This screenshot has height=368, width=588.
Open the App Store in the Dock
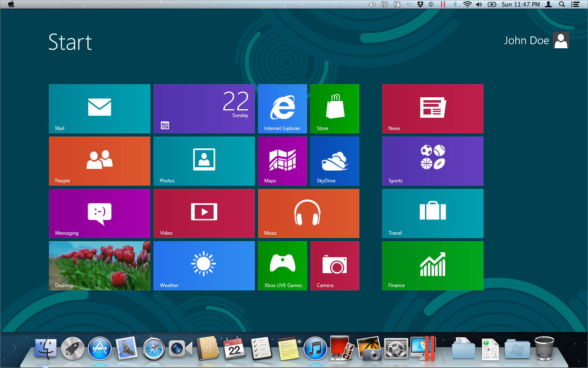[x=100, y=349]
